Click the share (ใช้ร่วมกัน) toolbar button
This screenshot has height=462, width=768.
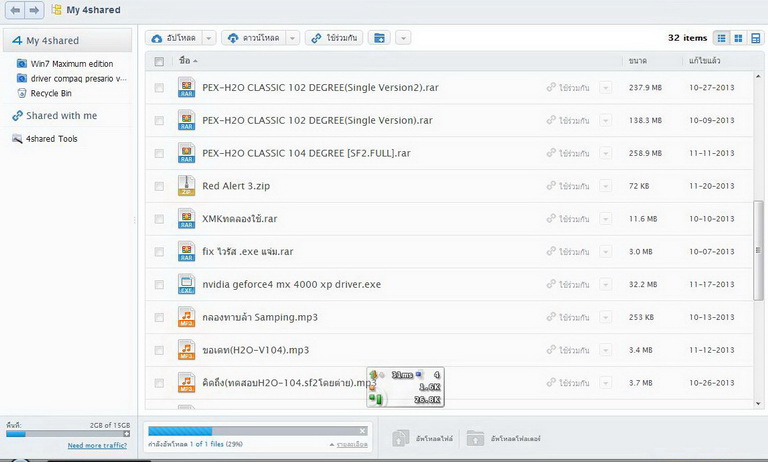pyautogui.click(x=334, y=38)
